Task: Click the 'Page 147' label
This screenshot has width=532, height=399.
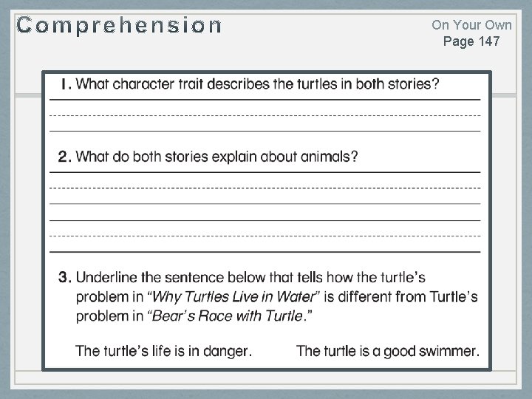Action: click(x=471, y=41)
